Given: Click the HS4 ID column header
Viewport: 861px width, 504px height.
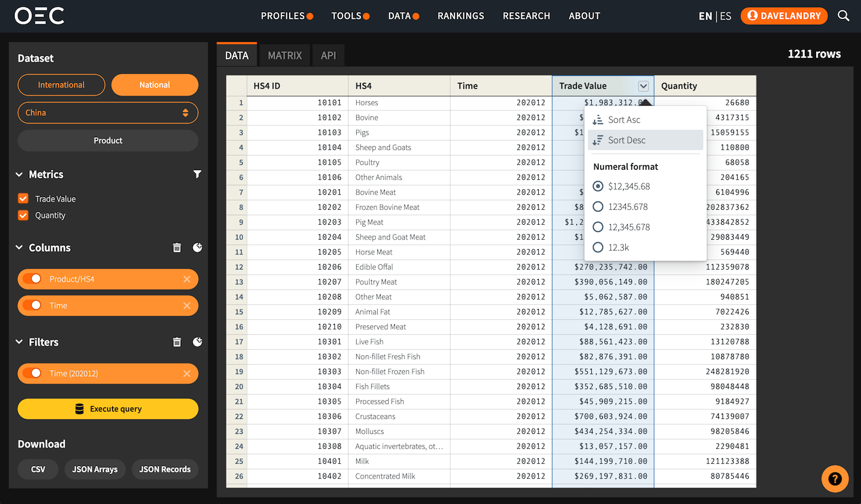Looking at the screenshot, I should click(x=298, y=86).
